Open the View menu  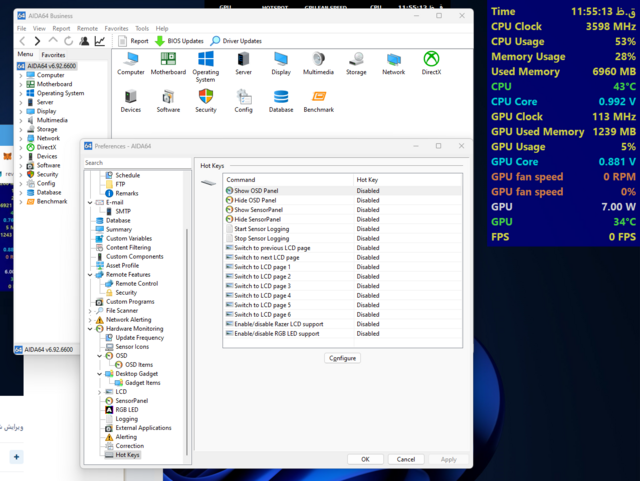point(39,29)
